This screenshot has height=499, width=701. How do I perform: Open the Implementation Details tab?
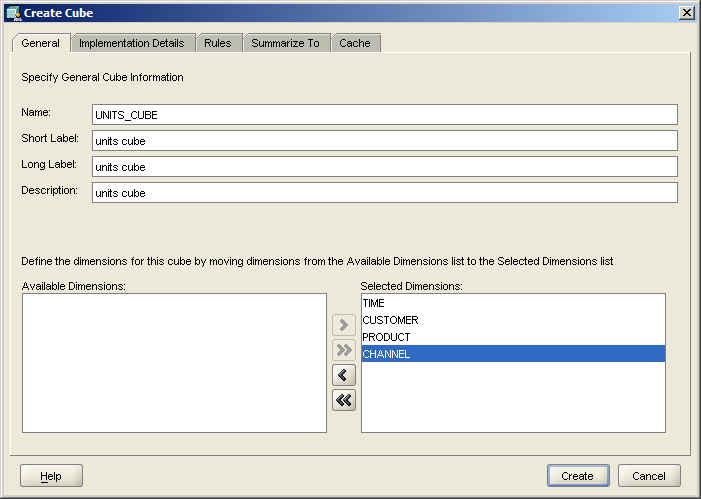[x=132, y=43]
